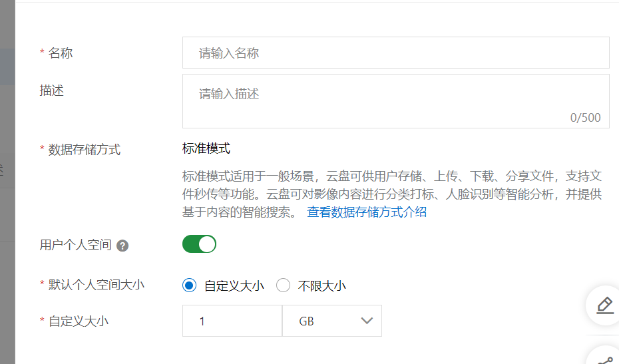Screen dimensions: 619x364
Task: Click the 描述 field label
Action: point(52,91)
